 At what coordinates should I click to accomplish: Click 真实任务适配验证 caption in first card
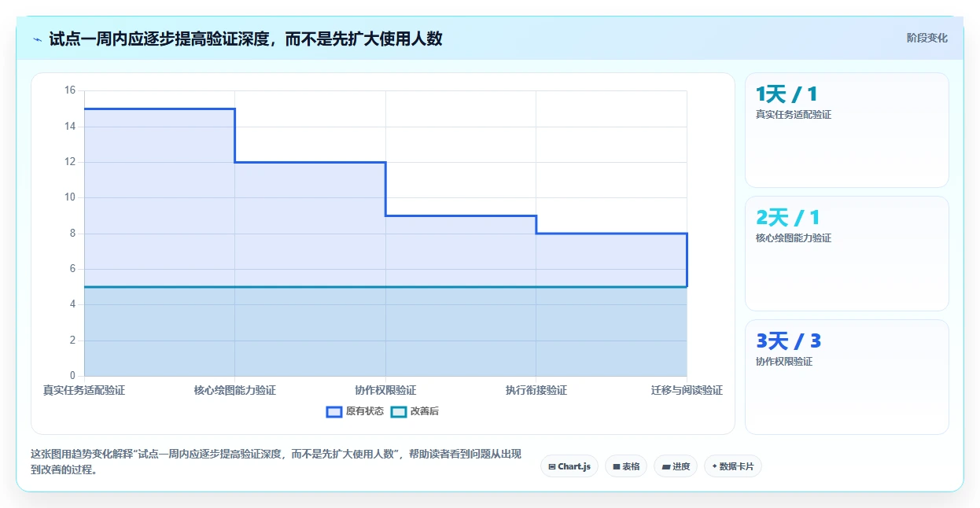tap(794, 115)
